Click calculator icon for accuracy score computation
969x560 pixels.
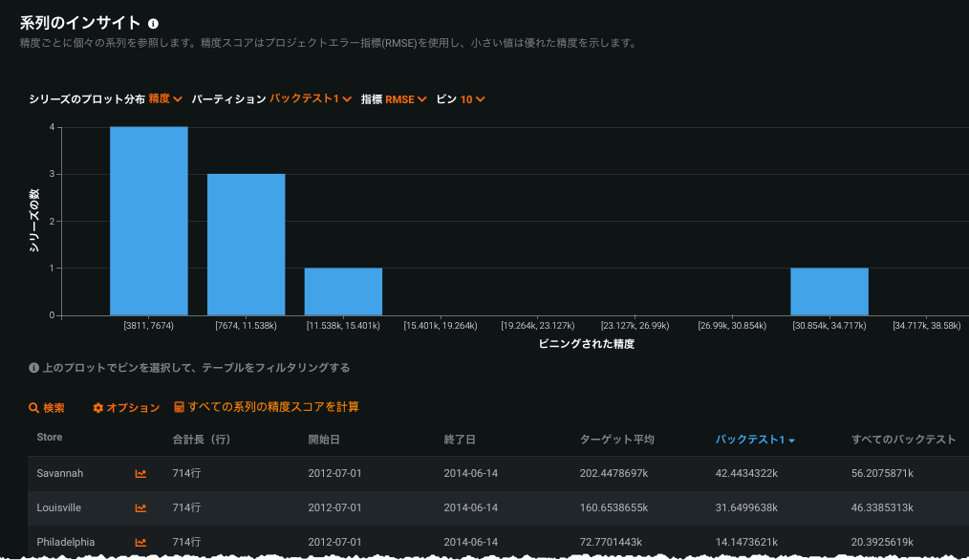pos(179,408)
